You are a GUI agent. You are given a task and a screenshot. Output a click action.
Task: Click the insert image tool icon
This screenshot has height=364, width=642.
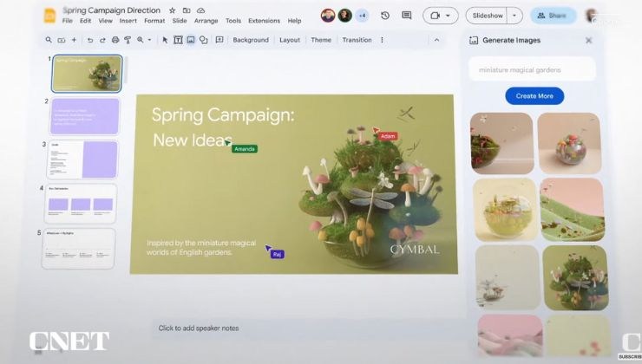click(190, 40)
